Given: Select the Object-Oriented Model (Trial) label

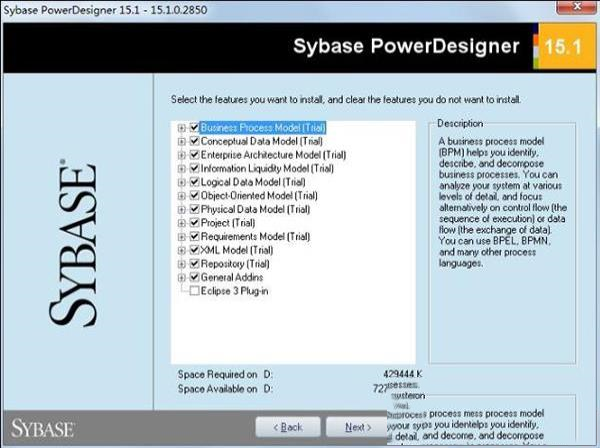Looking at the screenshot, I should point(259,195).
